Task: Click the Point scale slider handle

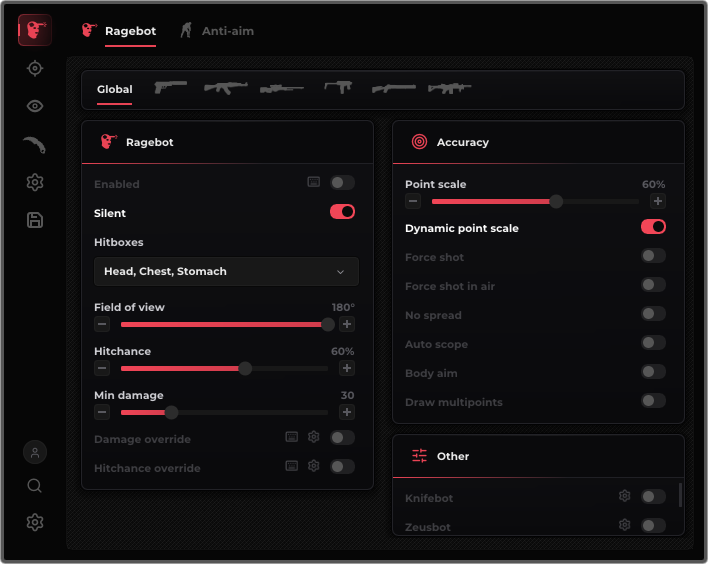Action: click(556, 201)
